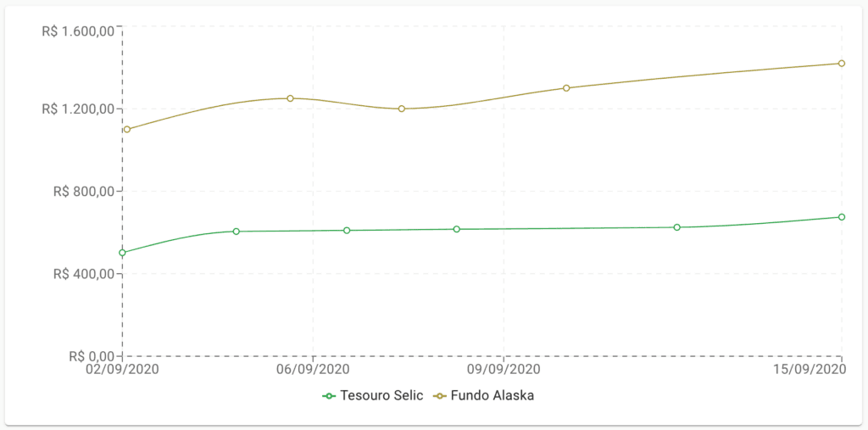Click the third Tesouro Selic point after 06/09/2020

(x=347, y=230)
